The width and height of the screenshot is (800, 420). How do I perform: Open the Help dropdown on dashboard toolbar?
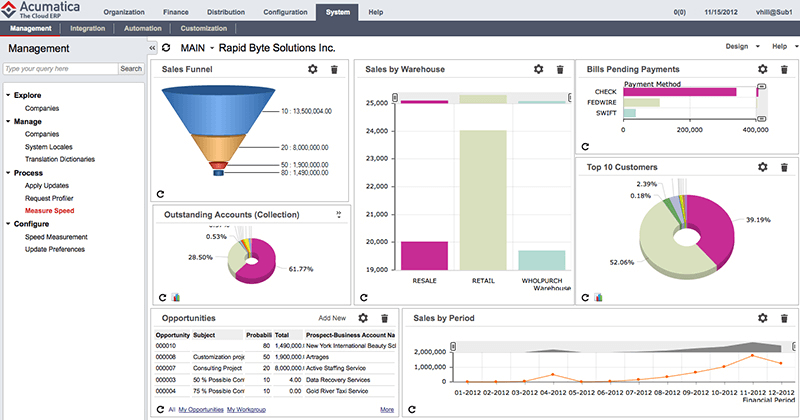(x=785, y=46)
